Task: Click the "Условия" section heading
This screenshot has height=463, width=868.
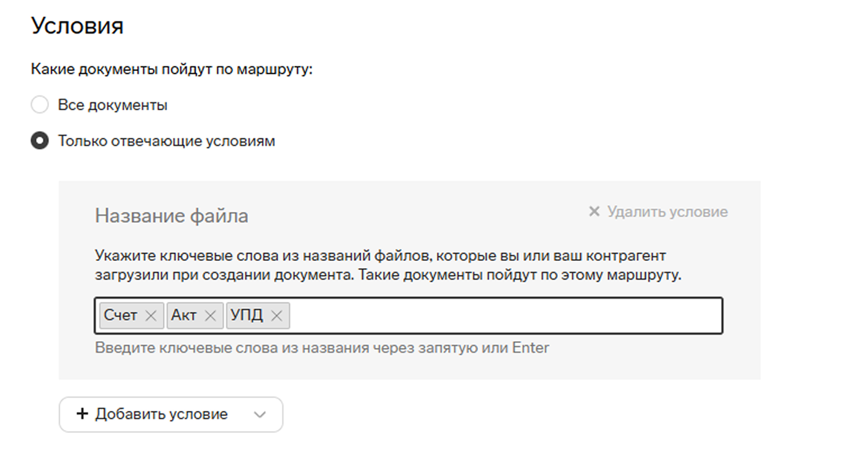Action: [x=77, y=26]
